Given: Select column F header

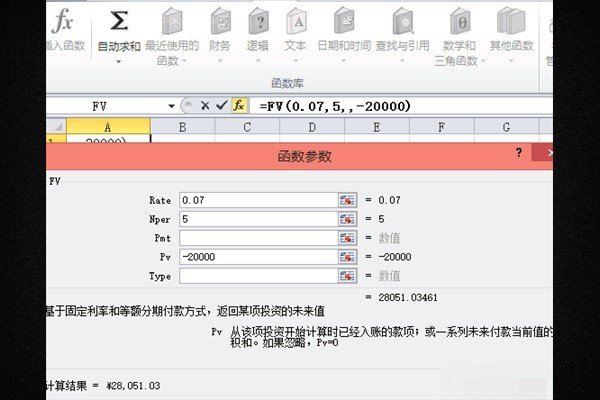Looking at the screenshot, I should pos(442,127).
